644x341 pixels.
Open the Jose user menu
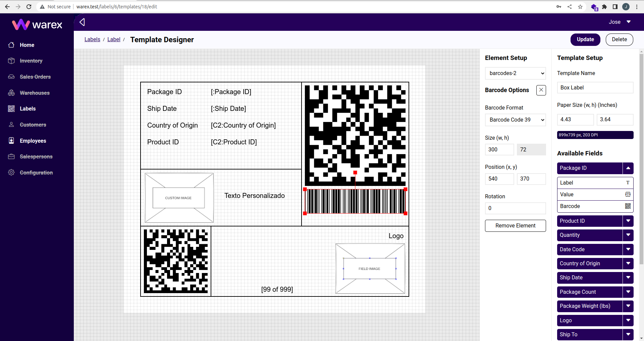pyautogui.click(x=620, y=22)
